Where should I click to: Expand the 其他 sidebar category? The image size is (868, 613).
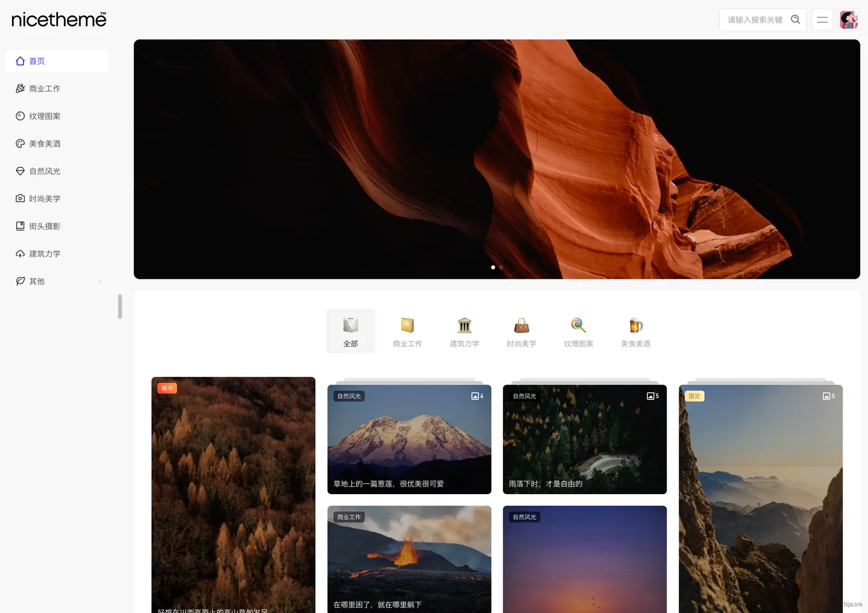point(36,281)
